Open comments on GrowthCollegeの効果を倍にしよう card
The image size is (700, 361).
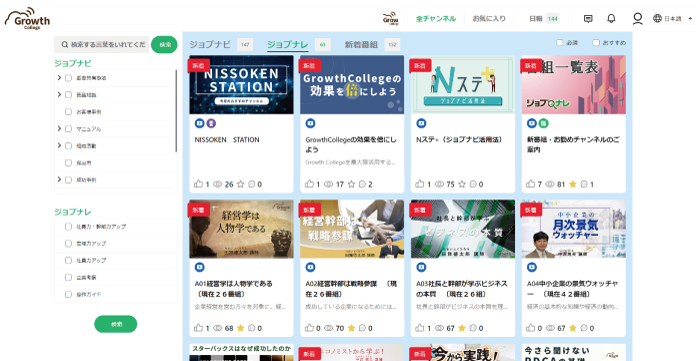coord(362,184)
